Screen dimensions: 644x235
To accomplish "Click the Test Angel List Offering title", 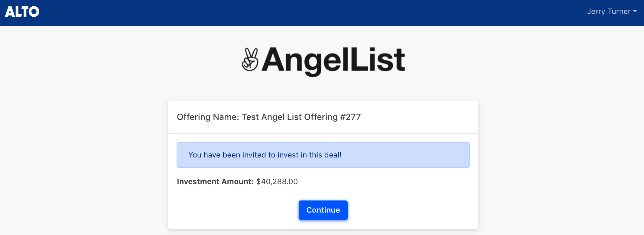I will click(x=290, y=117).
